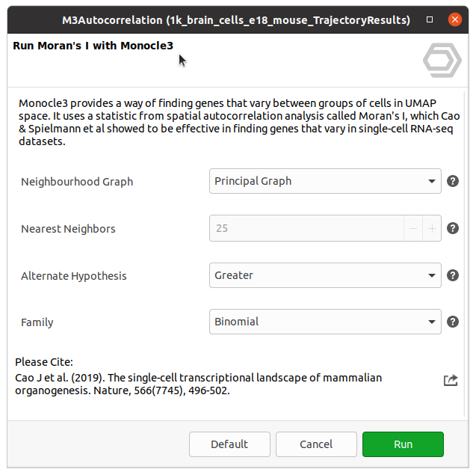Expand the Alternate Hypothesis 'Greater' dropdown

click(325, 275)
